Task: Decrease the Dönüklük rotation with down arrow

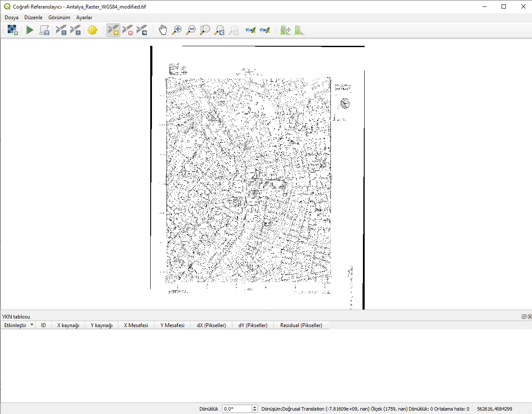Action: (x=255, y=411)
